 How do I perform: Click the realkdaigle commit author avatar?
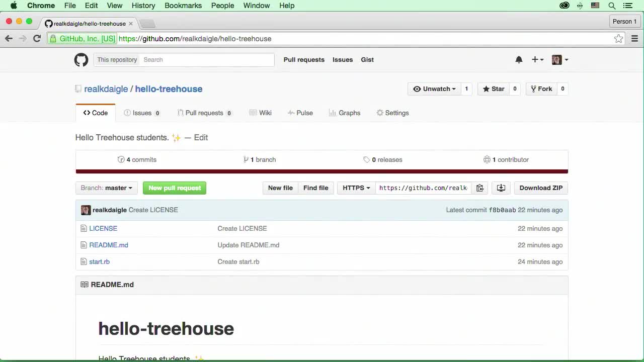(x=86, y=210)
